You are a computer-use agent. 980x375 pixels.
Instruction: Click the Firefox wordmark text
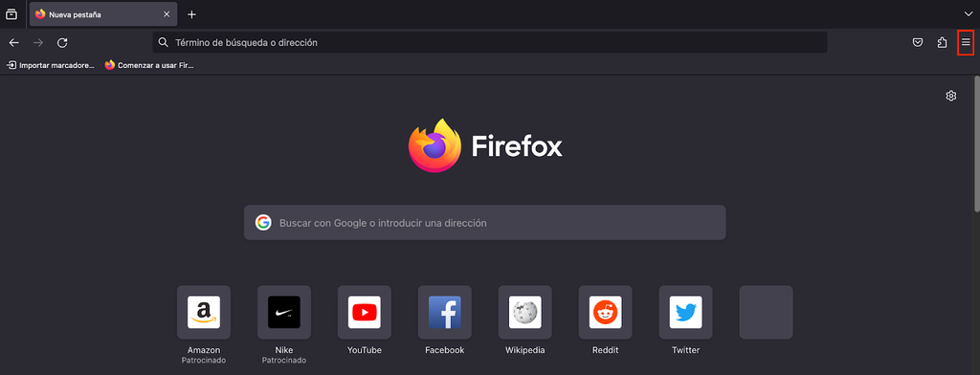(517, 145)
